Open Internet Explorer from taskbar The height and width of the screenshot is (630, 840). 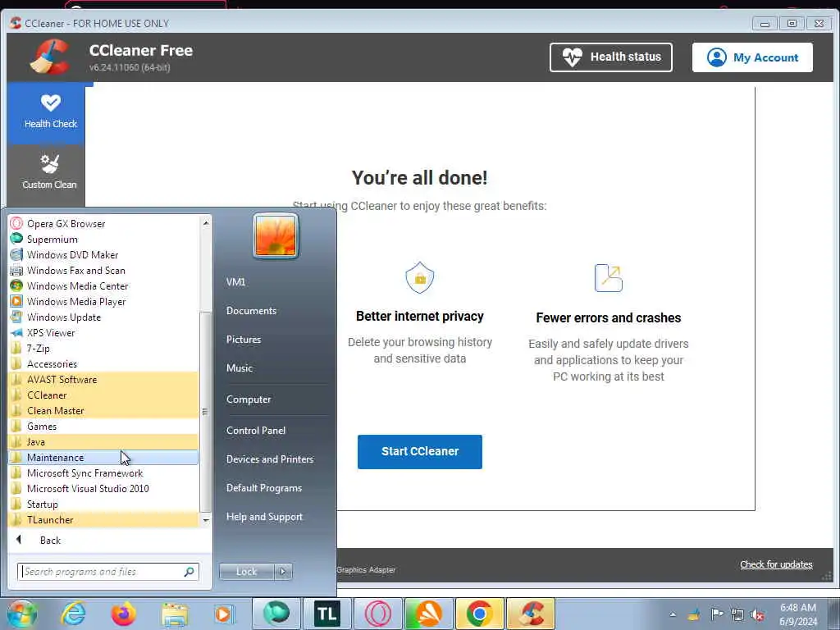[72, 614]
